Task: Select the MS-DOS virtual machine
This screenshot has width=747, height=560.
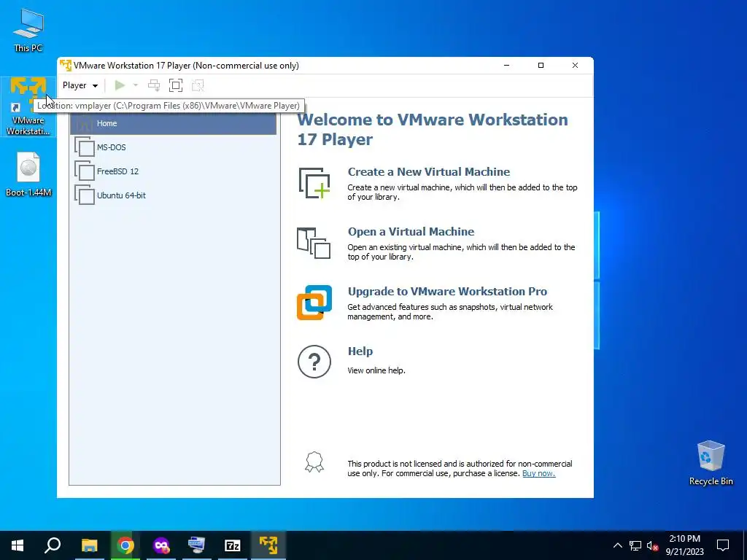Action: [x=173, y=147]
